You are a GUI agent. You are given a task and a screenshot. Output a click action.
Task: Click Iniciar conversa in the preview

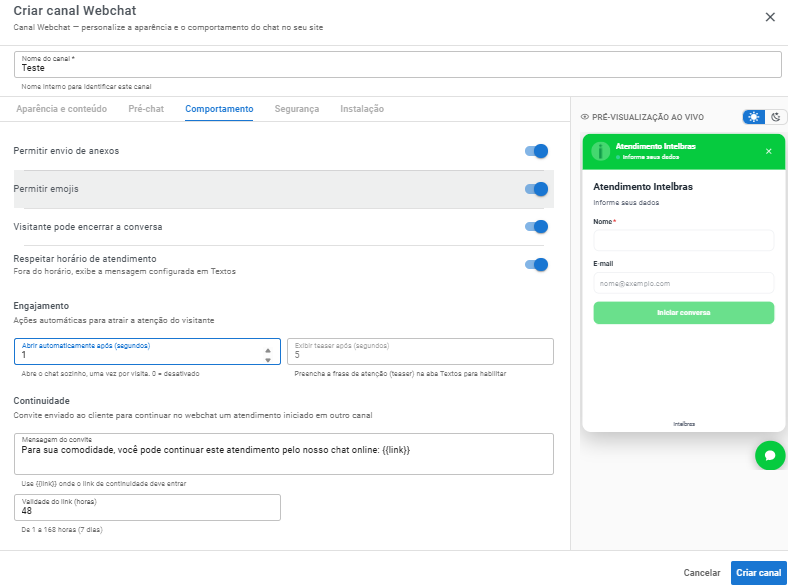point(683,313)
